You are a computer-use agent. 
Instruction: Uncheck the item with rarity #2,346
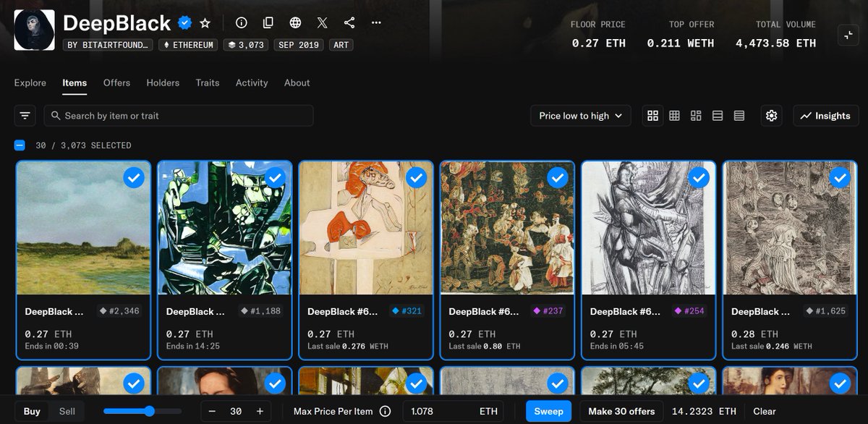point(134,177)
